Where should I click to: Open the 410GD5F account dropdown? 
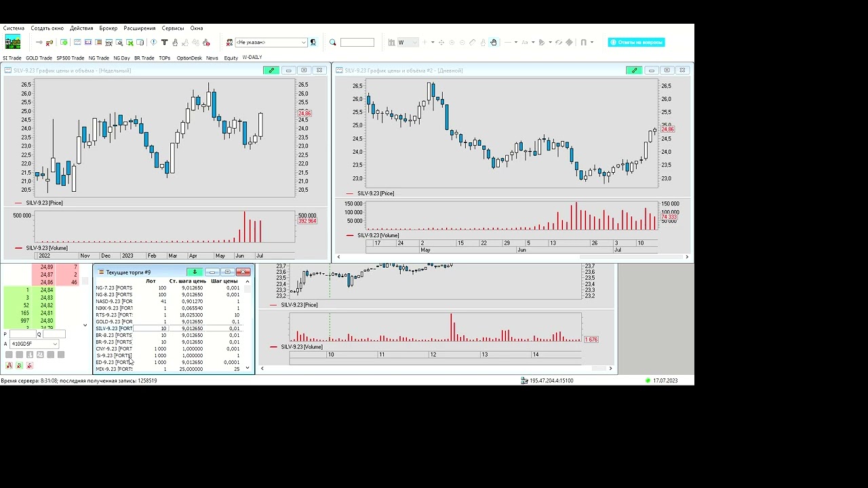pos(55,344)
